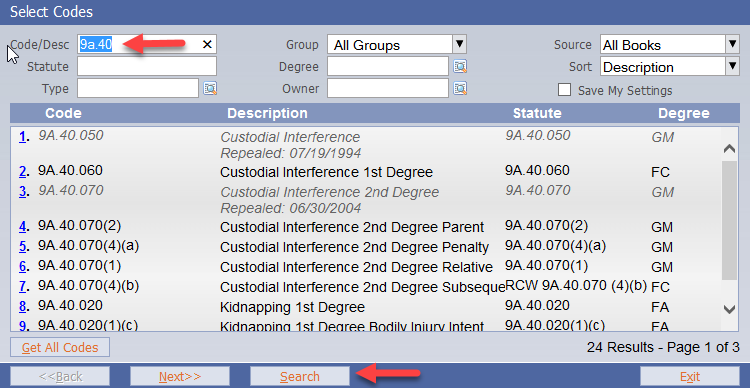The width and height of the screenshot is (750, 388).
Task: Select text Repealed: 06/30/2004
Action: tap(290, 209)
